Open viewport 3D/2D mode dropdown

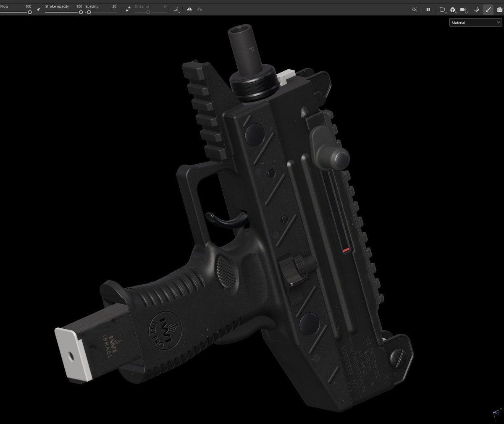pyautogui.click(x=443, y=9)
